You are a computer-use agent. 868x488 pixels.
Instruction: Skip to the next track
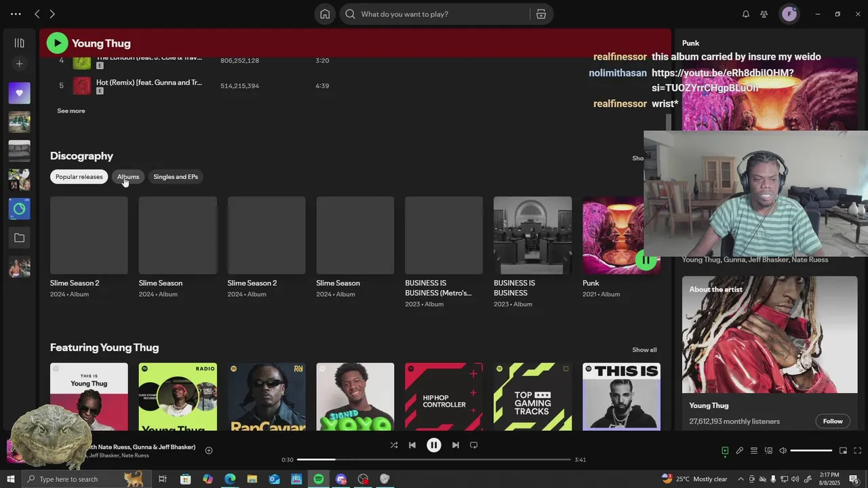(x=456, y=445)
